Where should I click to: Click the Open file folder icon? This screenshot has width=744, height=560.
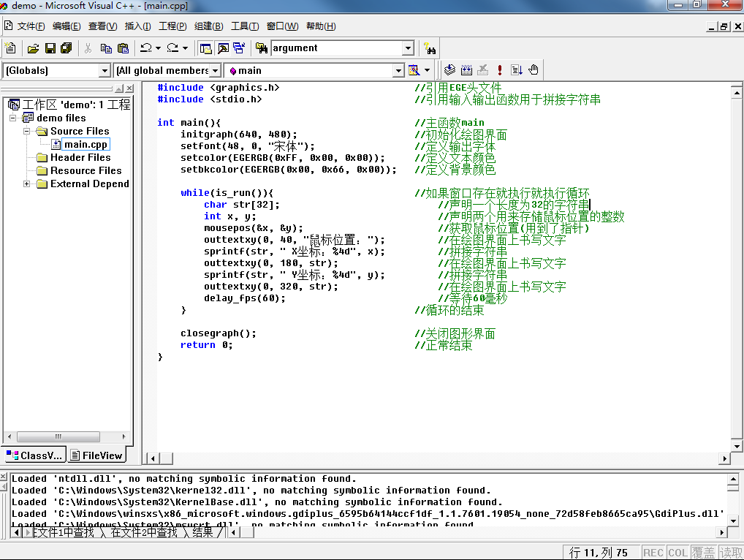(33, 48)
